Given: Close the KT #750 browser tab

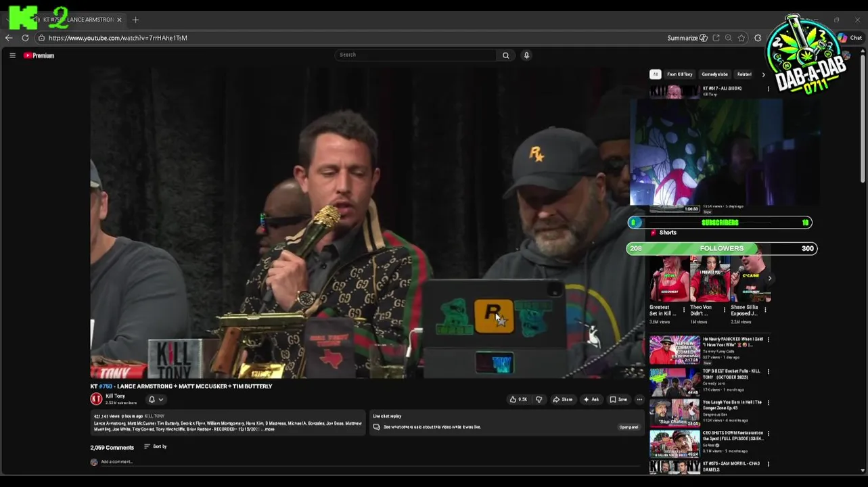Looking at the screenshot, I should point(119,20).
